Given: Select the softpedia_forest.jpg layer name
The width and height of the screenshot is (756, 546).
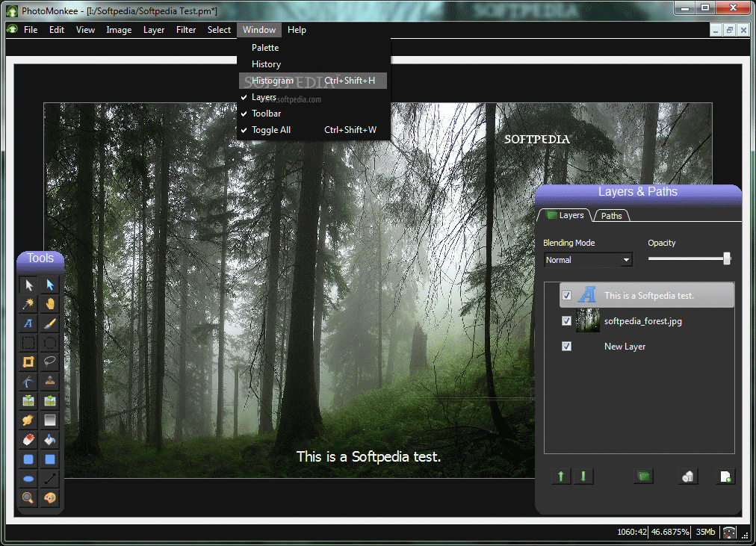Looking at the screenshot, I should (x=643, y=321).
